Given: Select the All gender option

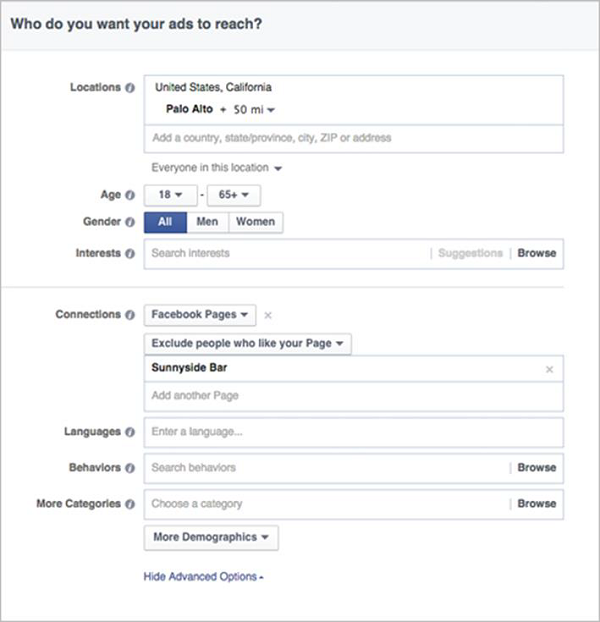Looking at the screenshot, I should [x=166, y=222].
